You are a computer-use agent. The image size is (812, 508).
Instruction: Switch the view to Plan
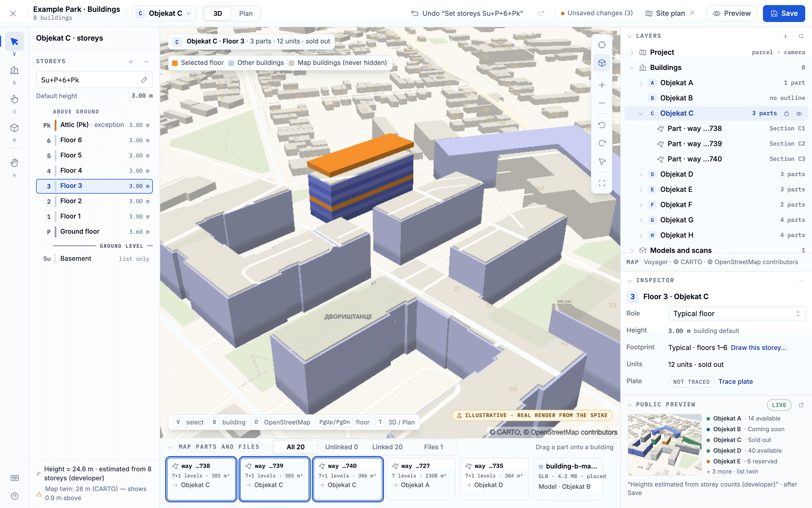pyautogui.click(x=246, y=14)
